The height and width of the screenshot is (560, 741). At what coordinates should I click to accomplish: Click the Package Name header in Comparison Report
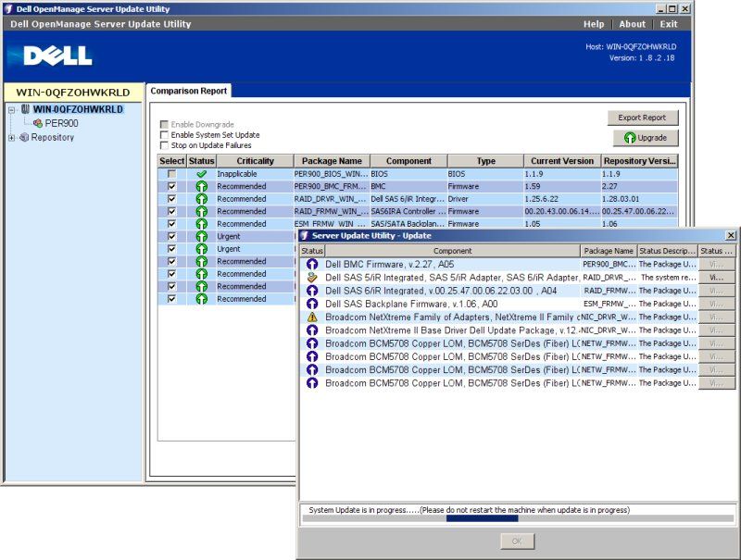(332, 161)
